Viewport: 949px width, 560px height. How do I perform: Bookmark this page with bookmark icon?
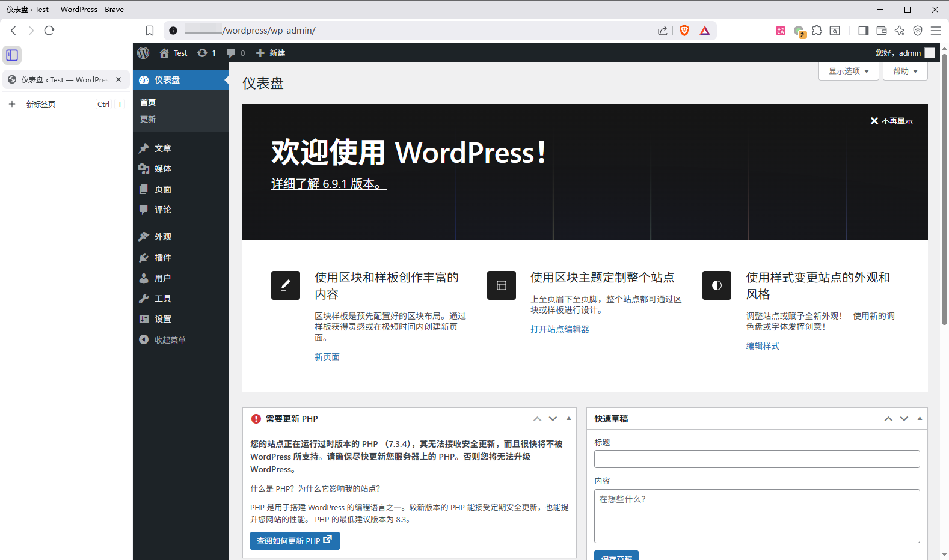click(x=150, y=31)
